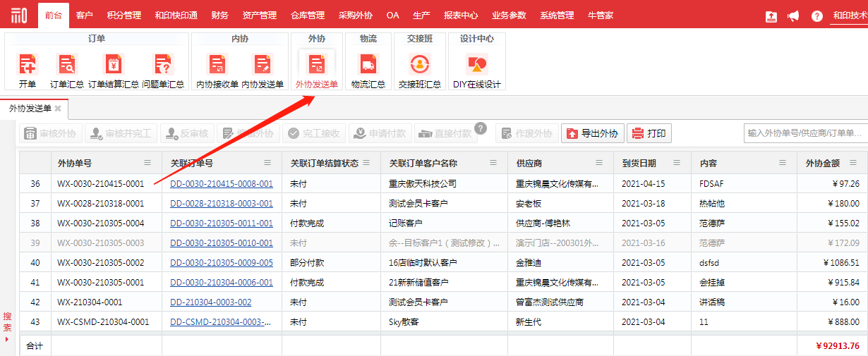The image size is (868, 356).
Task: Close the 外协发送单 tab
Action: pyautogui.click(x=58, y=109)
